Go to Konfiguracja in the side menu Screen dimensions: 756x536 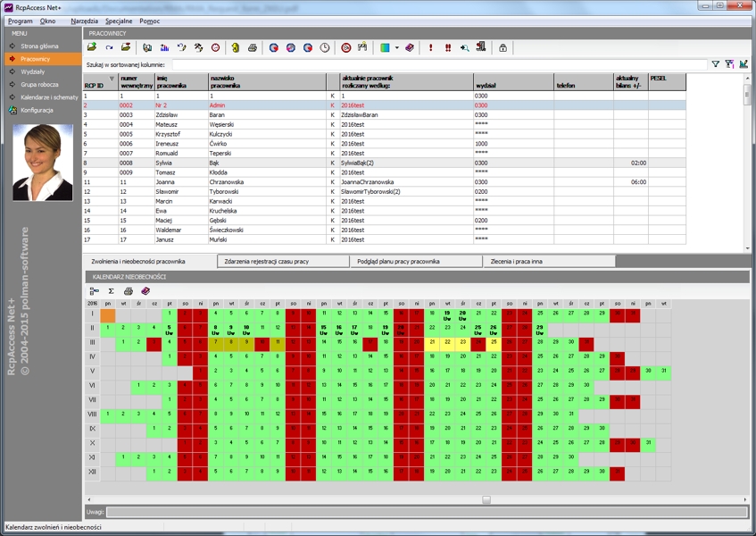coord(37,110)
